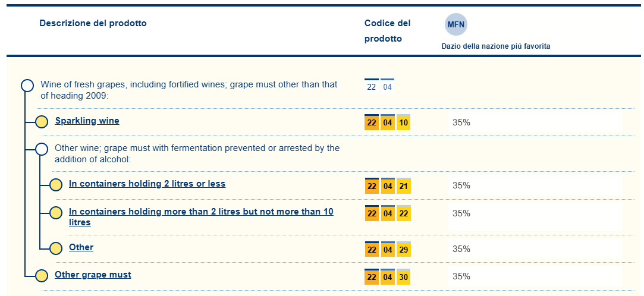Click yellow node beside Other grape must
The height and width of the screenshot is (296, 644).
pos(42,276)
